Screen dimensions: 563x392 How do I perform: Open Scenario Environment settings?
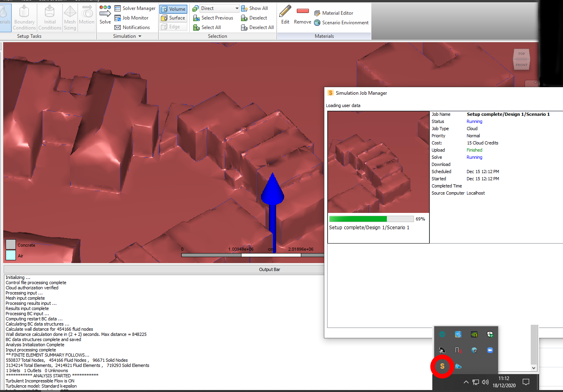[x=341, y=23]
